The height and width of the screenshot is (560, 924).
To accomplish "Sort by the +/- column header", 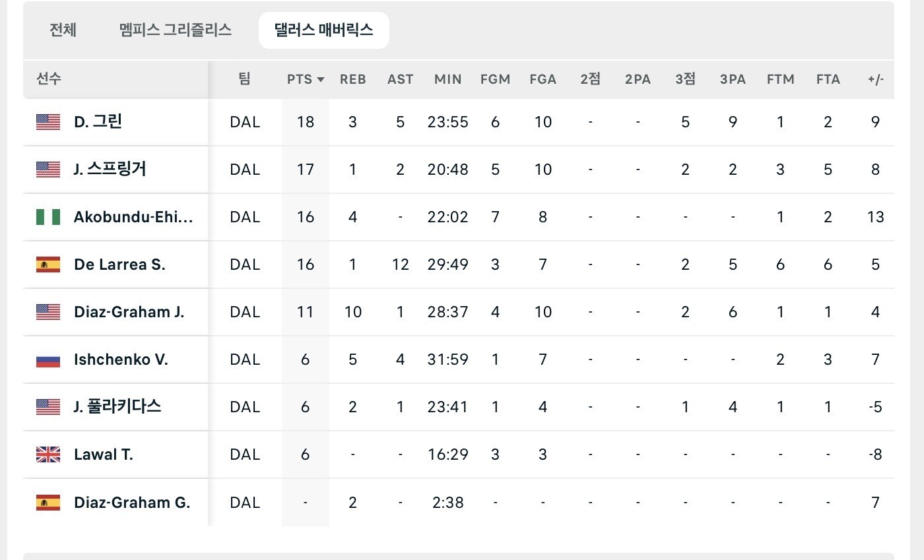I will (x=876, y=79).
